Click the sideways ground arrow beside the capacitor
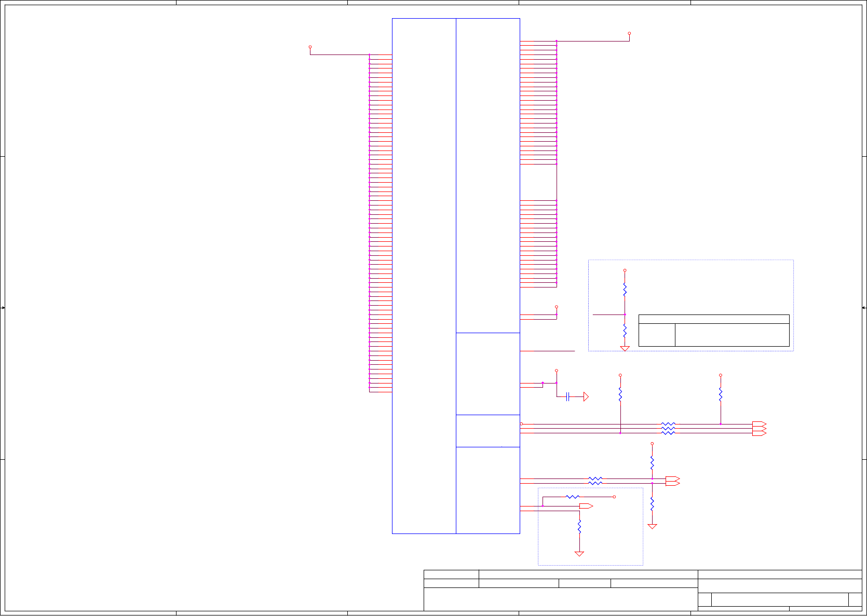This screenshot has height=616, width=867. tap(586, 397)
